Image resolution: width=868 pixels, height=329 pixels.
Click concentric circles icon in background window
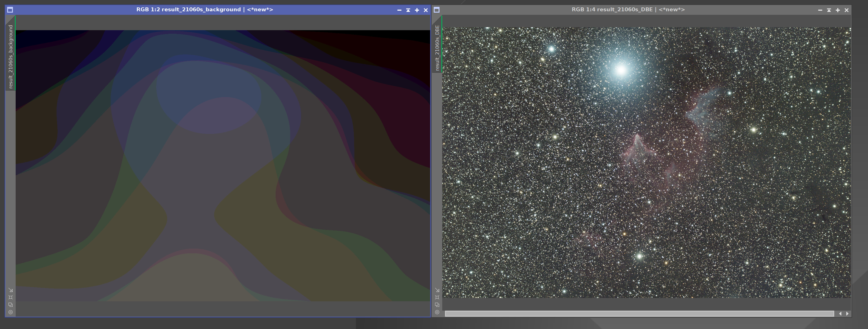(x=10, y=312)
